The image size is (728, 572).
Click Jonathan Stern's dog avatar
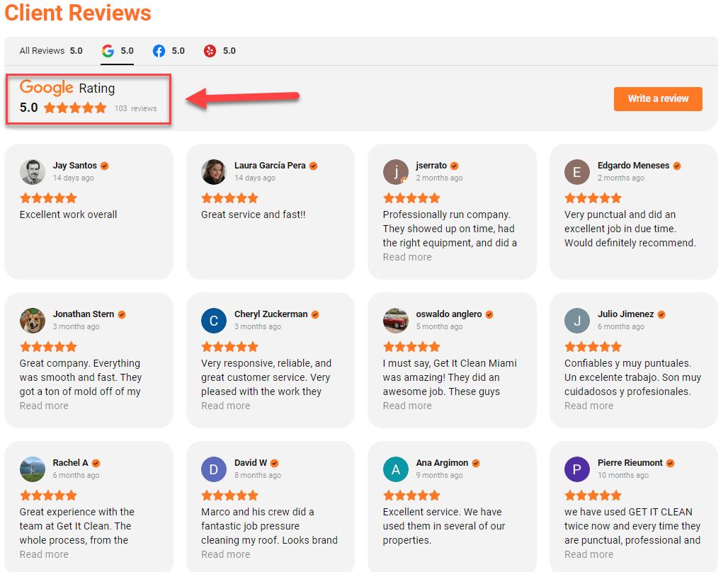pos(33,321)
